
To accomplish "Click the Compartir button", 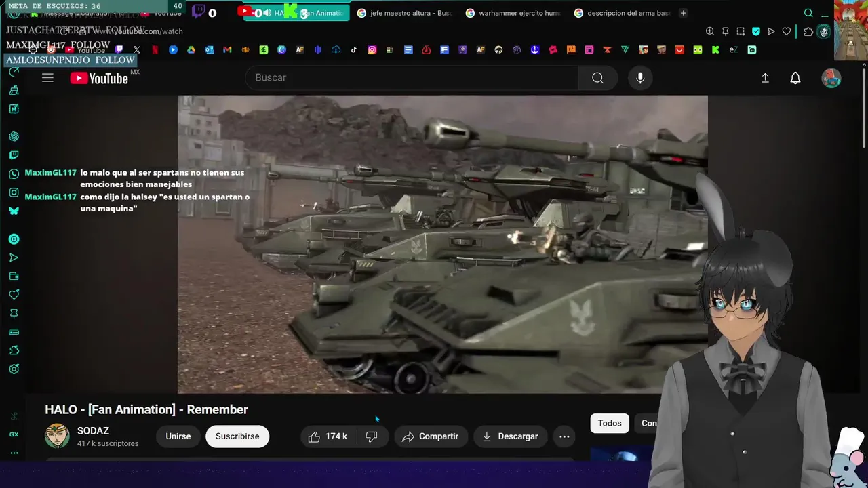I will [430, 436].
